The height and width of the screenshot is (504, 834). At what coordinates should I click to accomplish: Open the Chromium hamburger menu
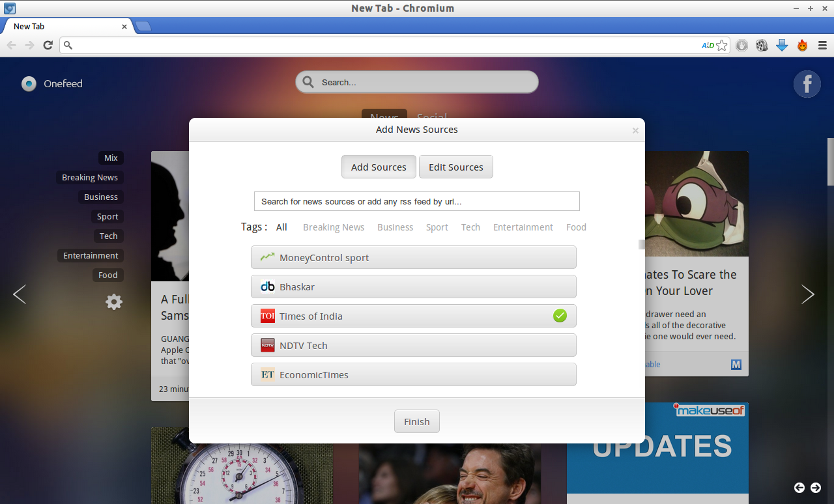822,45
